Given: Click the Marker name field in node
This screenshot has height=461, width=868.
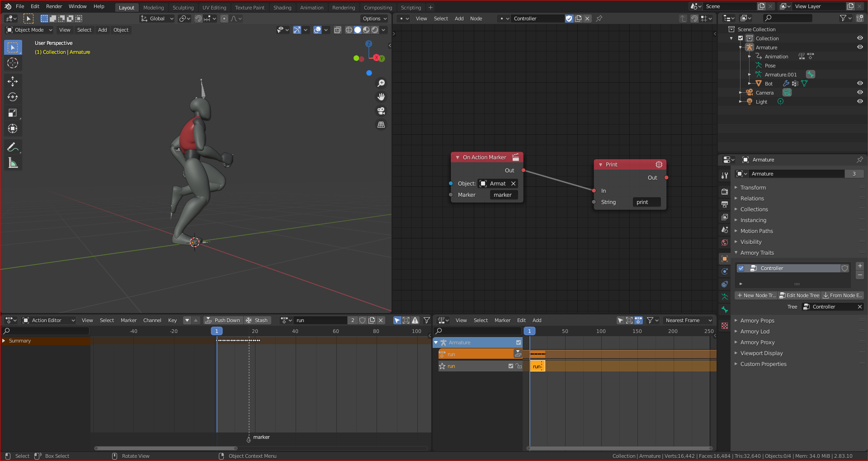Looking at the screenshot, I should (504, 195).
